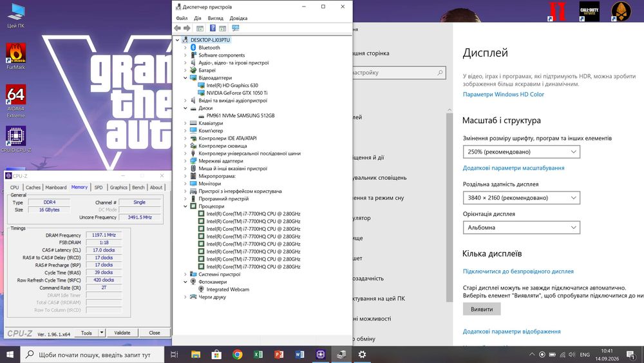Open Task View on the taskbar
Screen dimensions: 644x363
(x=174, y=355)
